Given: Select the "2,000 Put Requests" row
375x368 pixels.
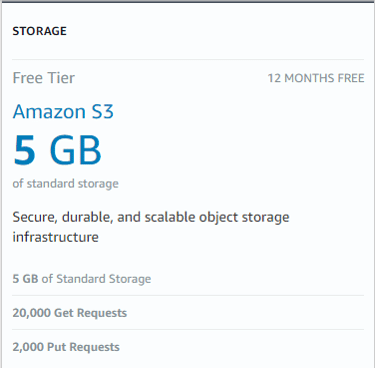Looking at the screenshot, I should coord(188,347).
